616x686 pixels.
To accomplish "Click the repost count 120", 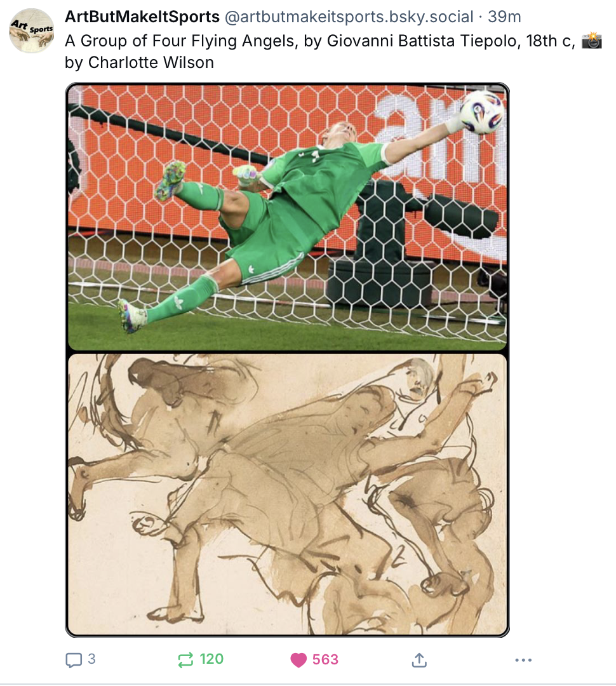I will click(x=211, y=659).
